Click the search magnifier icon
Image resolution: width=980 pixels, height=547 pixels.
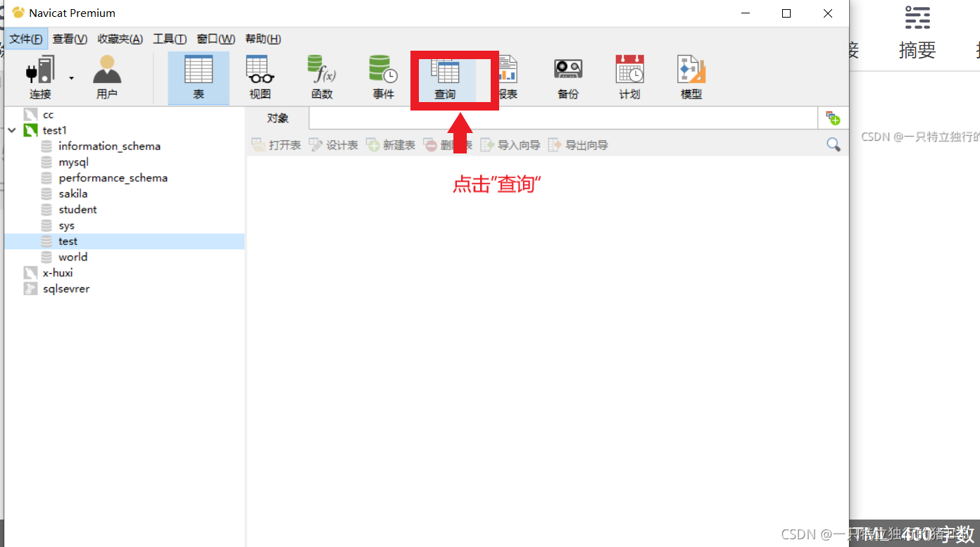click(x=834, y=145)
